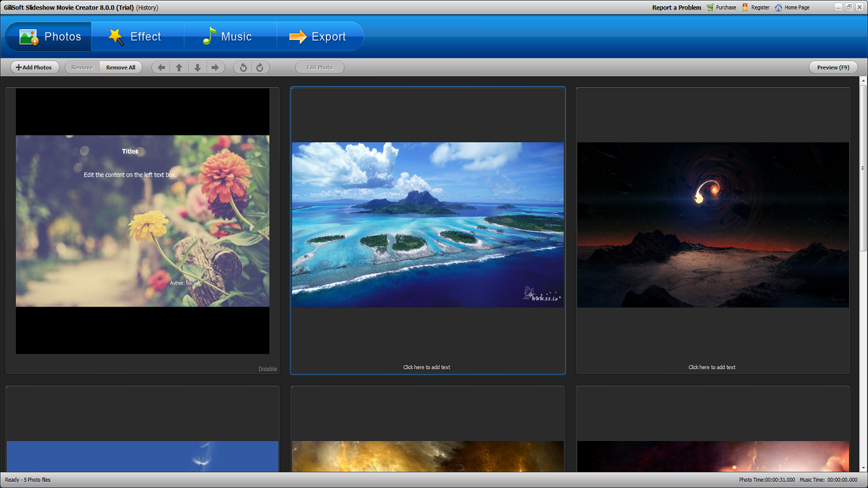
Task: Click the shopping cart Purchase icon
Action: pyautogui.click(x=710, y=8)
